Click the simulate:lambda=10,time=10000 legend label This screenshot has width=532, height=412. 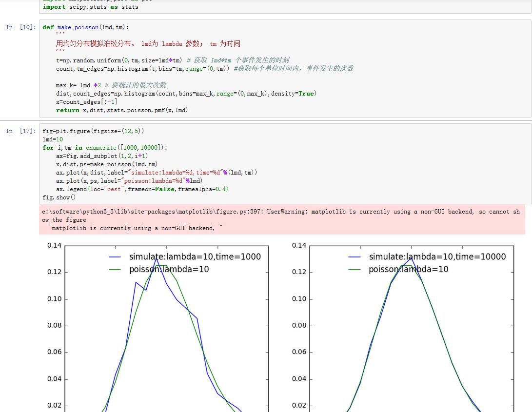437,257
